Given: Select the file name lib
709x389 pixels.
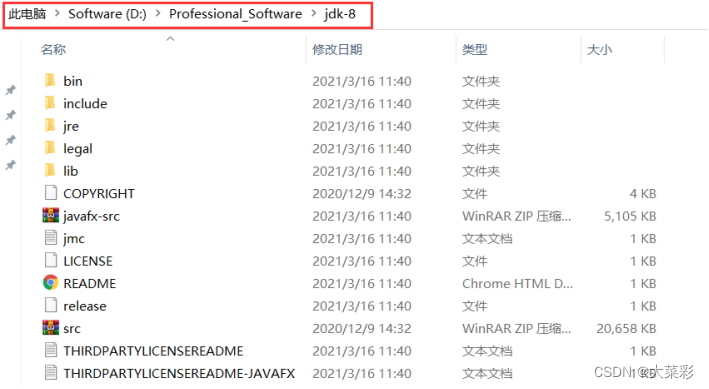Looking at the screenshot, I should pyautogui.click(x=71, y=171).
